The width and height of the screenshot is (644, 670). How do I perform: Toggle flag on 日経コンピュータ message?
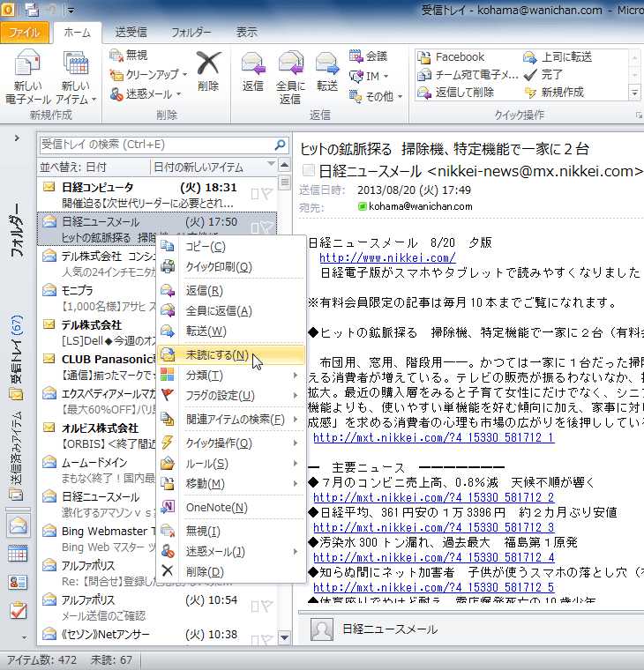[267, 194]
